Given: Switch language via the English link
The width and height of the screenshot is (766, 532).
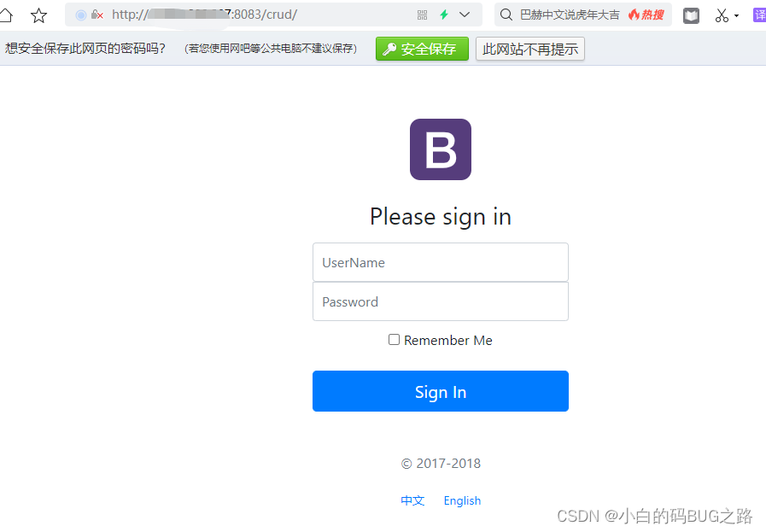Looking at the screenshot, I should click(x=462, y=500).
